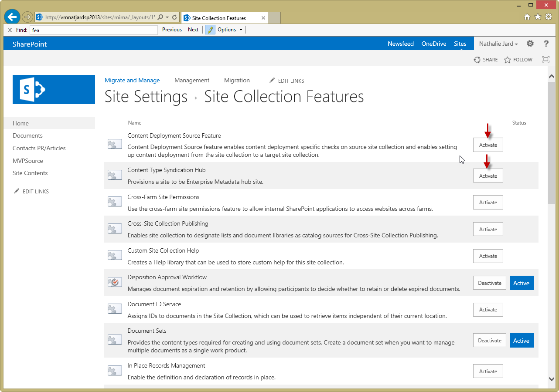This screenshot has width=559, height=392.
Task: Click the SharePoint site logo
Action: (54, 89)
